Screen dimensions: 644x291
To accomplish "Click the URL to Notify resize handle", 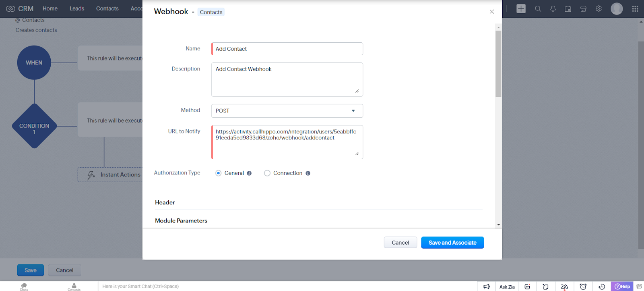I will tap(357, 154).
